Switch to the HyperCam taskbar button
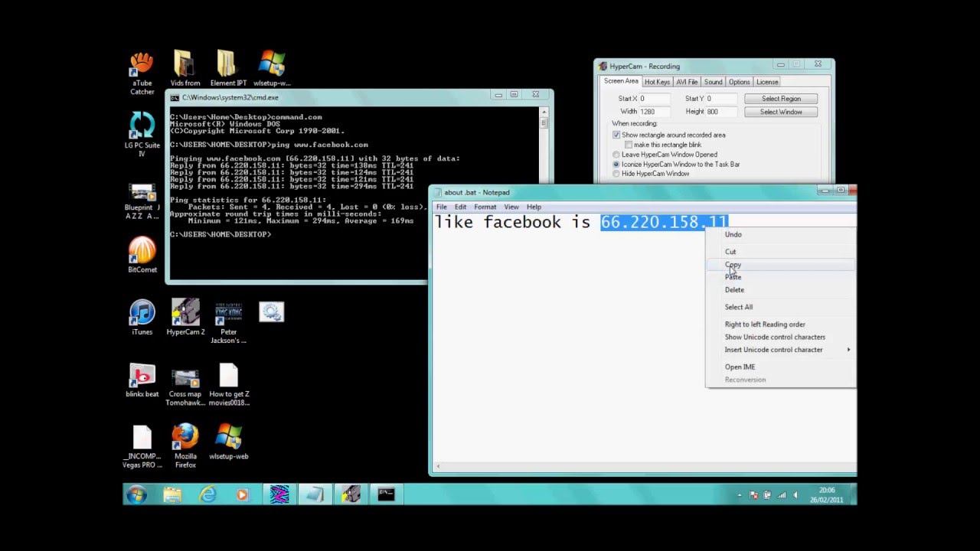Viewport: 980px width, 551px height. click(351, 495)
